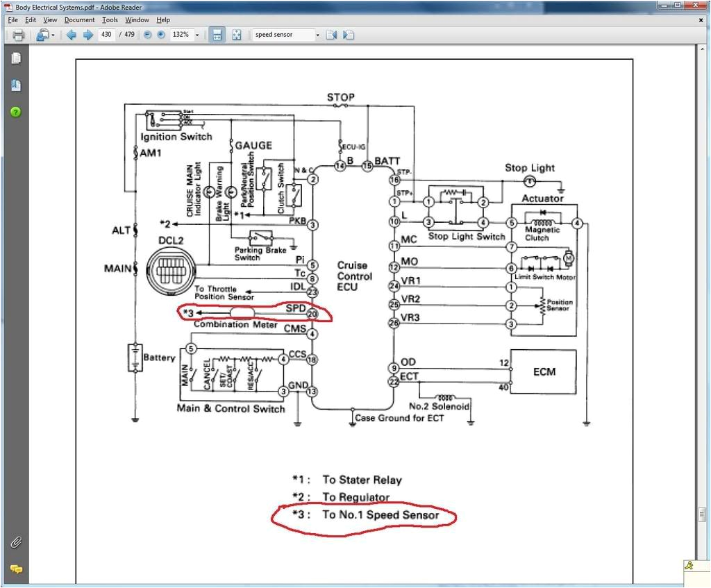Open the search field history dropdown
The height and width of the screenshot is (588, 711).
tap(317, 35)
